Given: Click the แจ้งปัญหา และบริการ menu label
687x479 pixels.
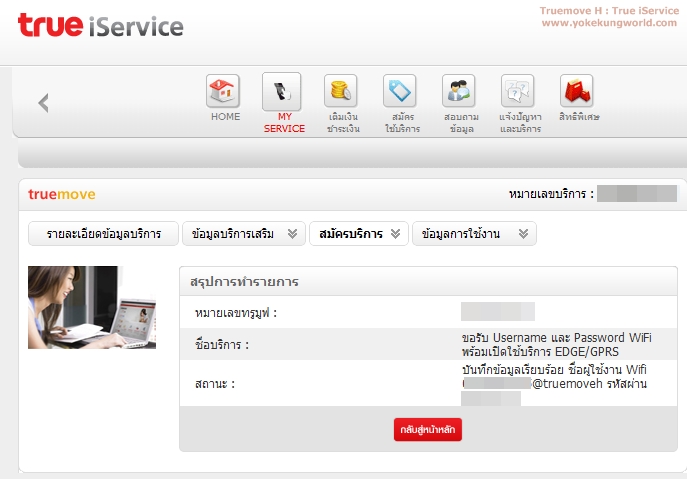Looking at the screenshot, I should click(520, 123).
